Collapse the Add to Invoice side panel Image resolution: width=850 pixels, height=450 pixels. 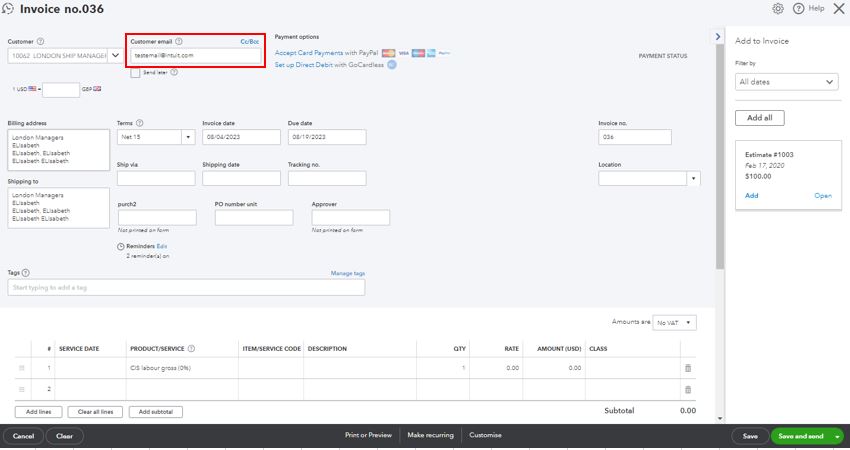pyautogui.click(x=718, y=37)
